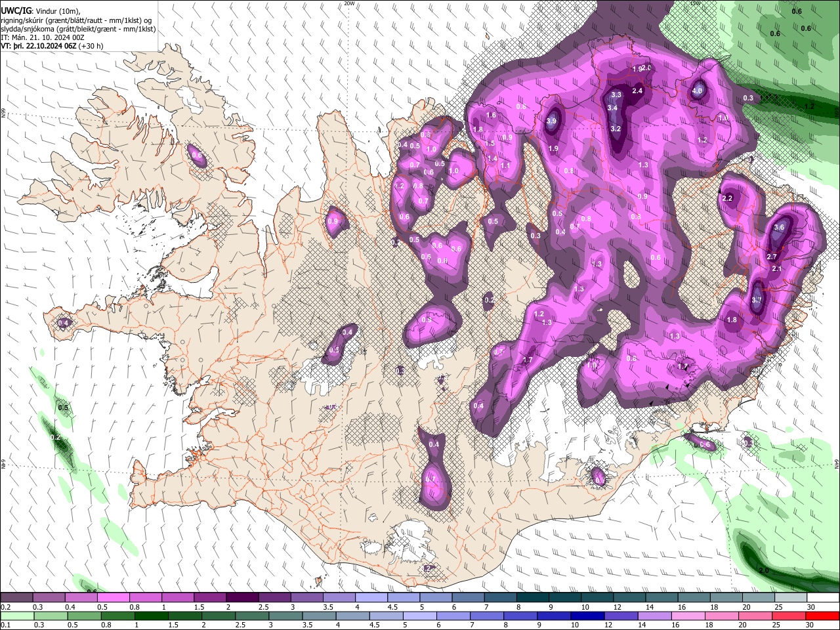Click valid time 'VT: þri. 22.10.2024 06Z (+30 h)'
The height and width of the screenshot is (630, 840).
click(51, 47)
